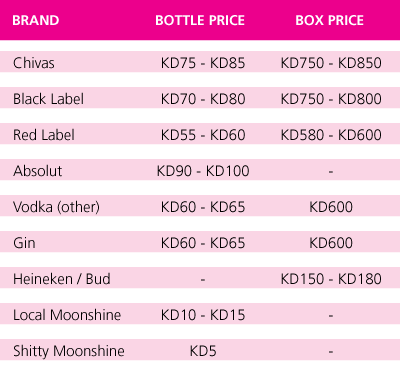Screen dimensions: 400x378
Task: Select the Chivas brand cell
Action: click(x=34, y=63)
